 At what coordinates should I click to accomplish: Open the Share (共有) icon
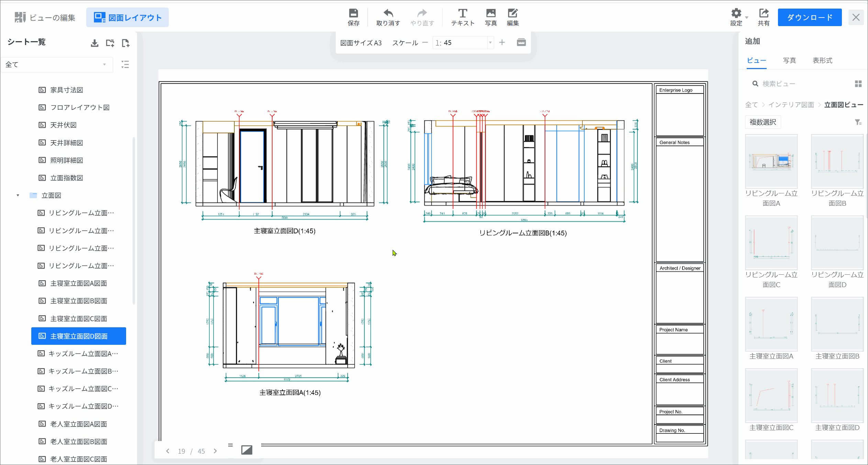(x=764, y=17)
